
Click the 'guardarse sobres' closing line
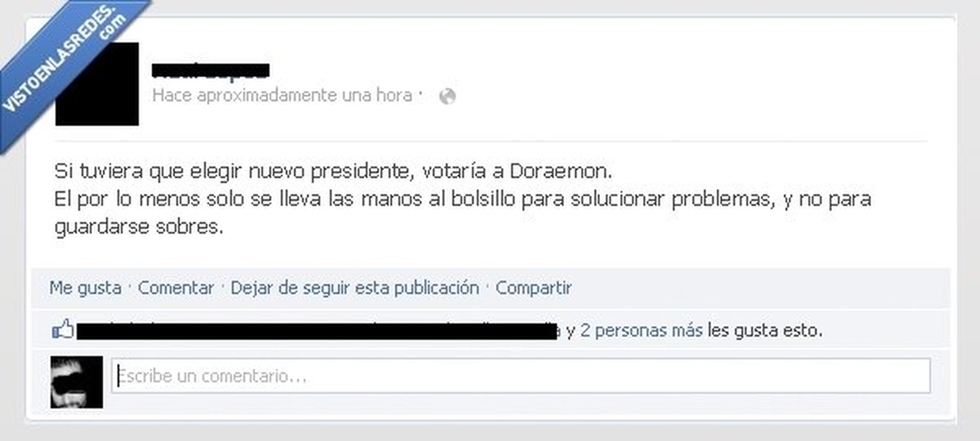(x=138, y=228)
